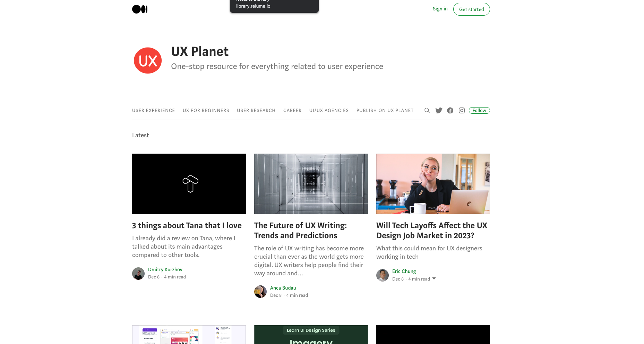644x344 pixels.
Task: Open the Career section
Action: click(x=292, y=111)
